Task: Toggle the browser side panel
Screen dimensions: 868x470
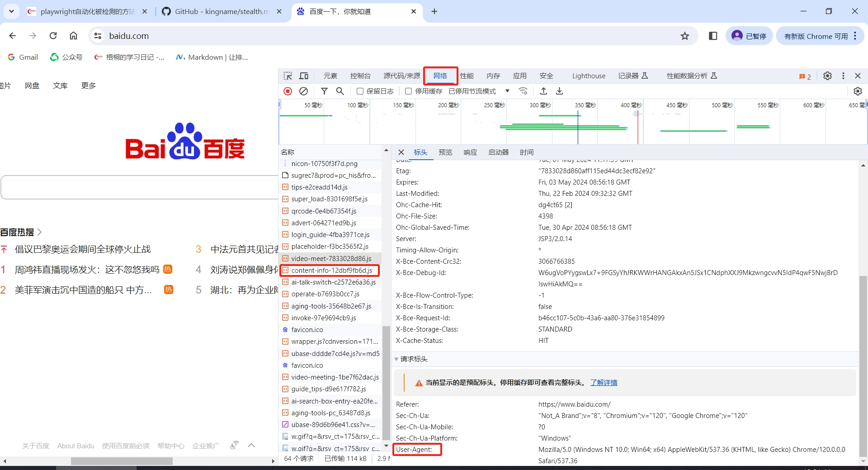Action: click(713, 36)
